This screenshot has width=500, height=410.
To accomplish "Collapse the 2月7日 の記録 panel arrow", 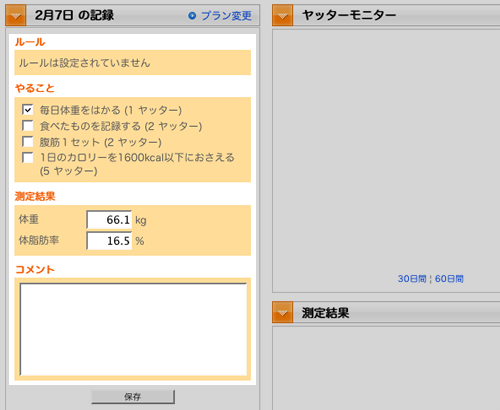I will (x=16, y=15).
